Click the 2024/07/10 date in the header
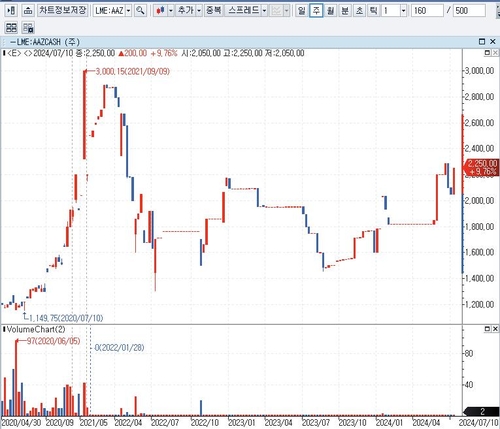This screenshot has height=429, width=500. [x=53, y=53]
